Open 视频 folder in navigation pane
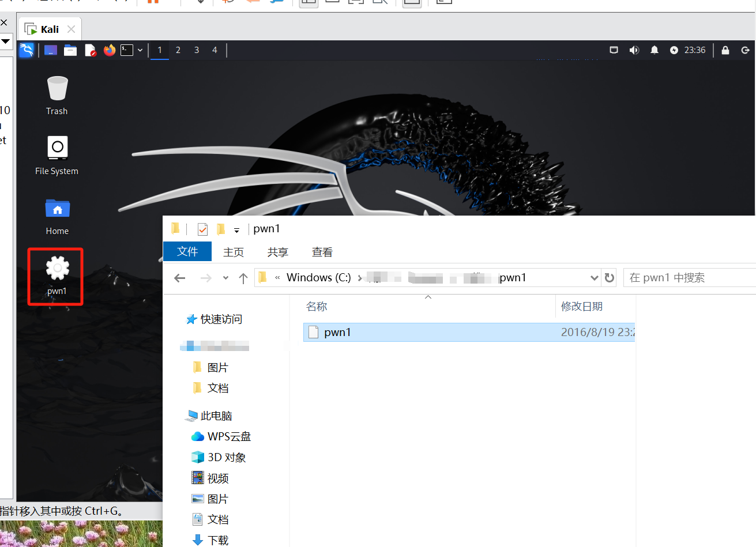Viewport: 756px width, 547px height. click(210, 478)
